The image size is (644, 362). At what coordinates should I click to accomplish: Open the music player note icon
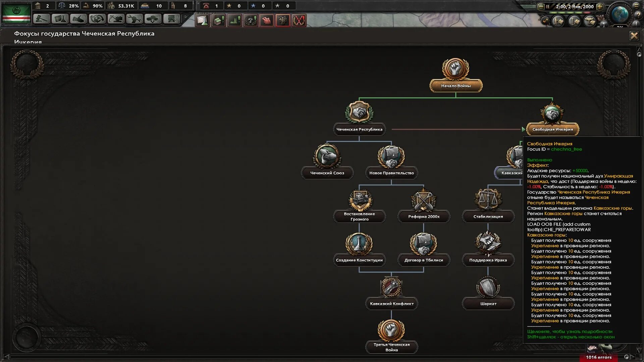(x=545, y=21)
